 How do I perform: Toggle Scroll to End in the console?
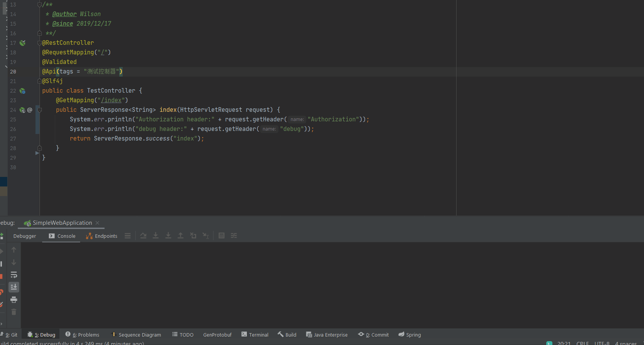(14, 287)
